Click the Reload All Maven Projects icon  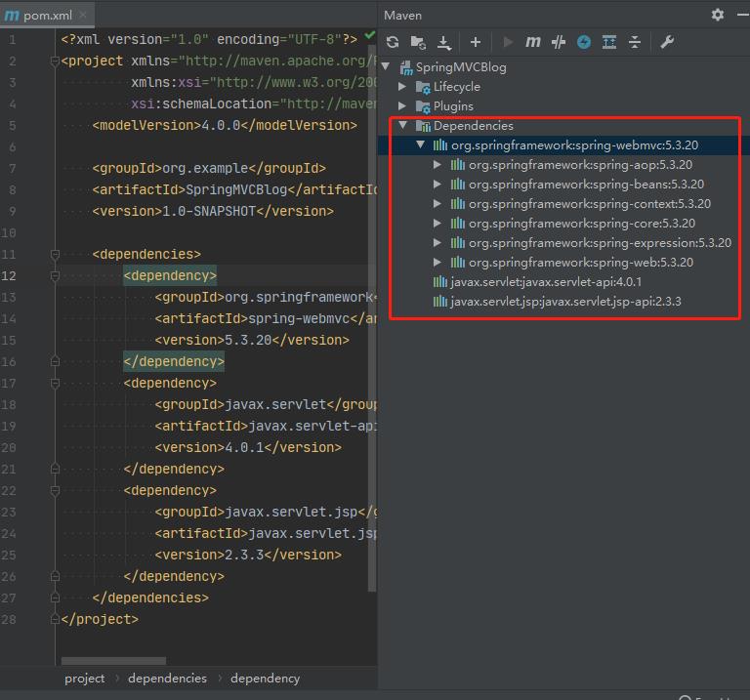393,42
